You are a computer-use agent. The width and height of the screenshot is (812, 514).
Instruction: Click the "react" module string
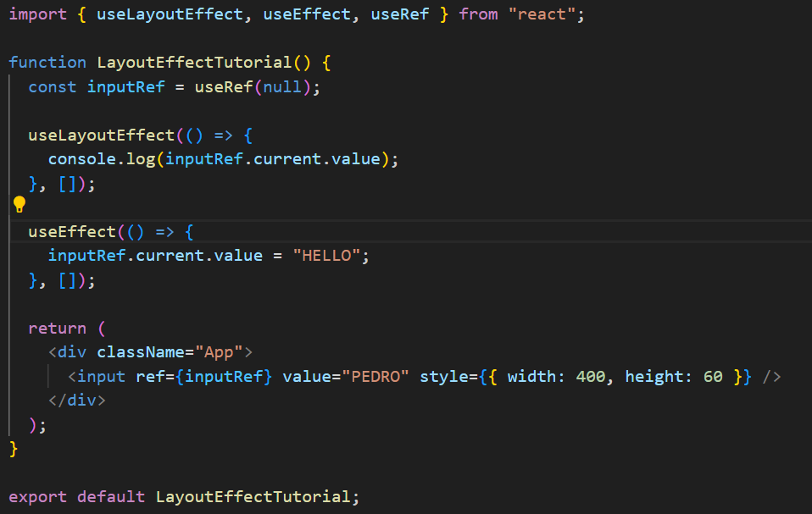tap(542, 14)
